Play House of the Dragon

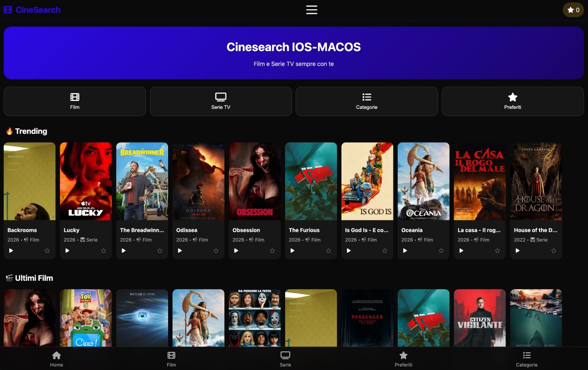(518, 250)
